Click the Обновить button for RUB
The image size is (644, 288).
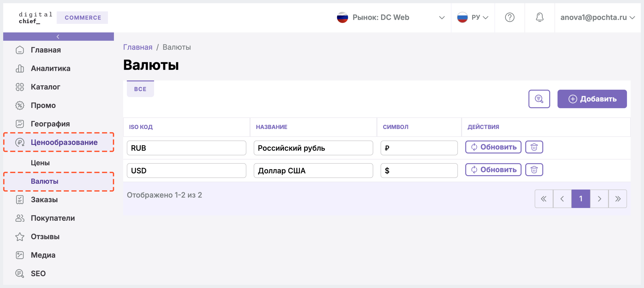pyautogui.click(x=493, y=147)
